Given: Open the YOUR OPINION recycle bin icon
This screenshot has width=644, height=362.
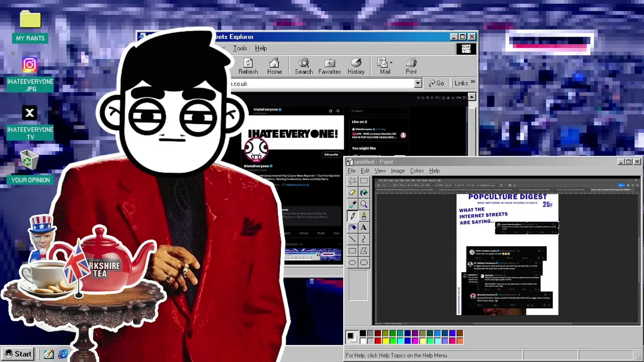Looking at the screenshot, I should point(30,167).
